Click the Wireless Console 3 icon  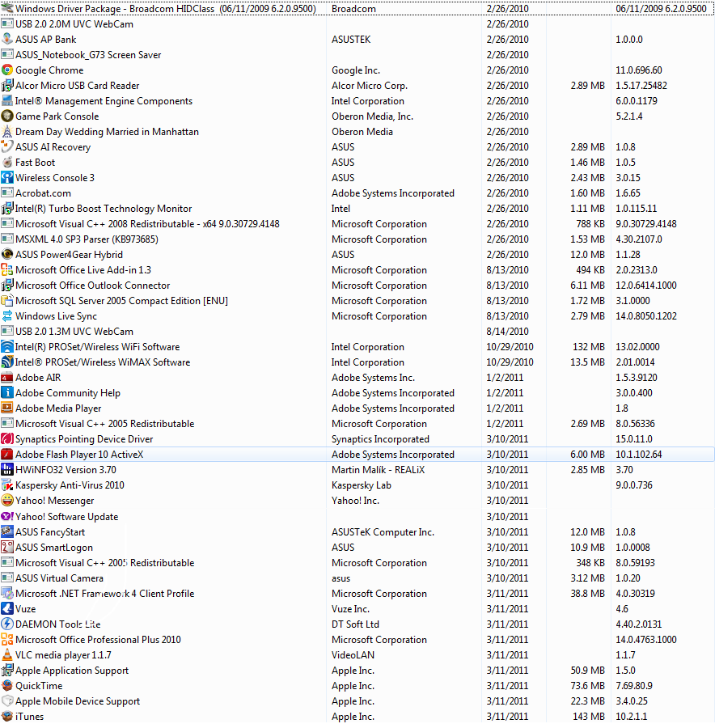pyautogui.click(x=7, y=177)
